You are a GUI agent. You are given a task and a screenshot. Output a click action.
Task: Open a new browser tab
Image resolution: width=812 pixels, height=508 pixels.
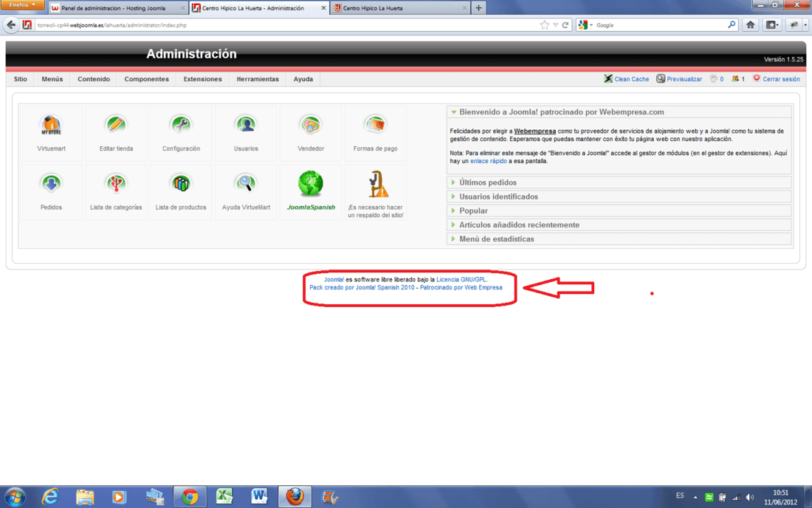478,8
